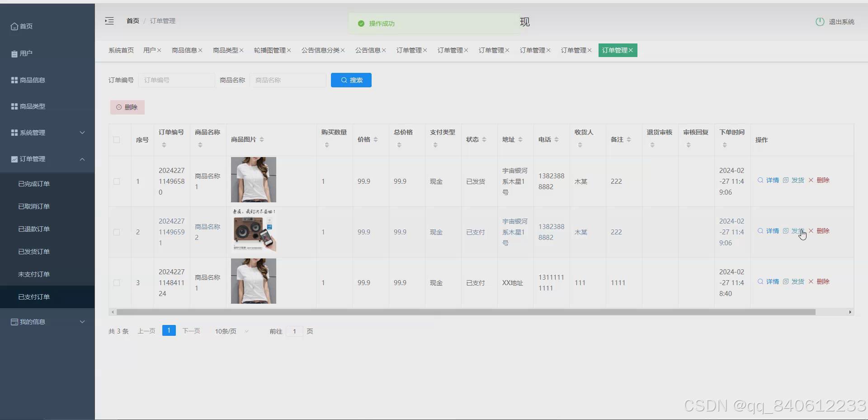Go to 下一页 in pagination

pyautogui.click(x=191, y=331)
